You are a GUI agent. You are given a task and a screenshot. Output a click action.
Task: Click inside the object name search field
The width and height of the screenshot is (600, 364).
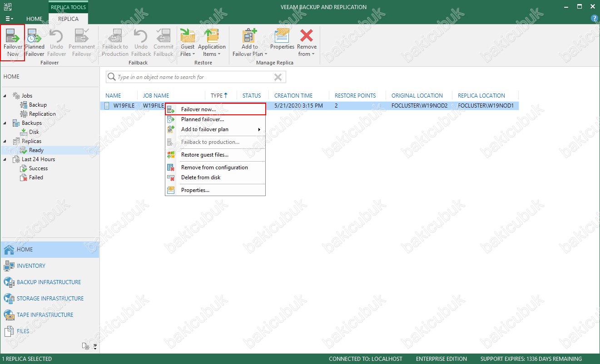195,77
